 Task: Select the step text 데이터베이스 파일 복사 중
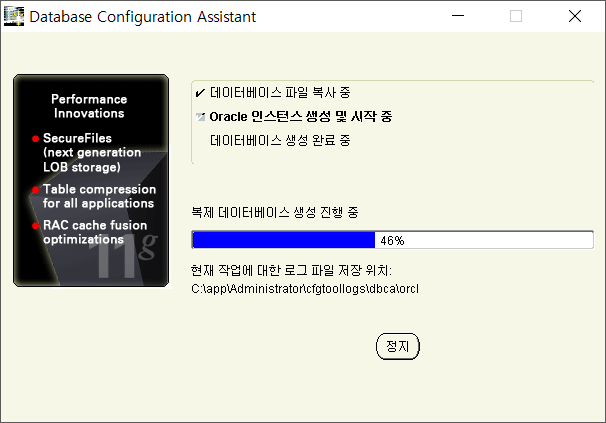pyautogui.click(x=280, y=93)
